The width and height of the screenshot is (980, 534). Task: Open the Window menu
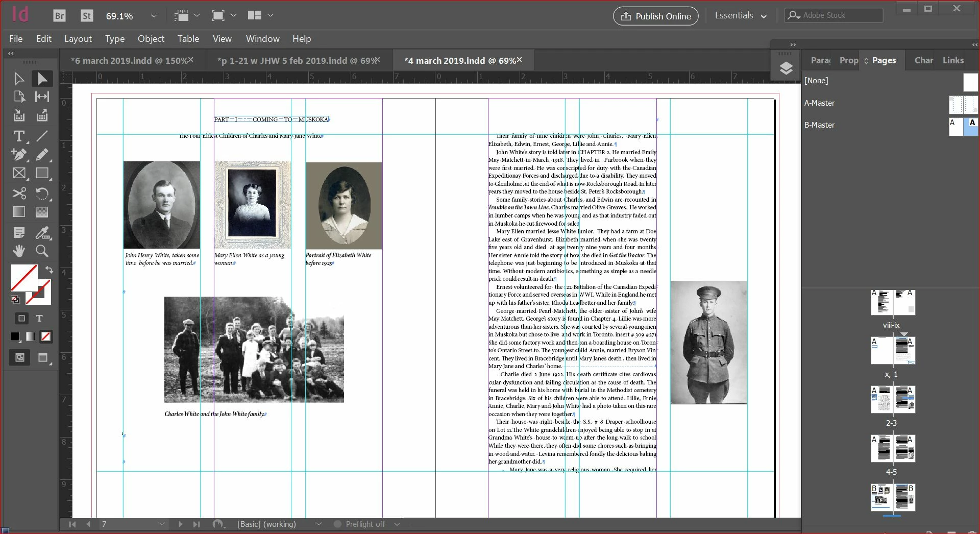(x=263, y=39)
